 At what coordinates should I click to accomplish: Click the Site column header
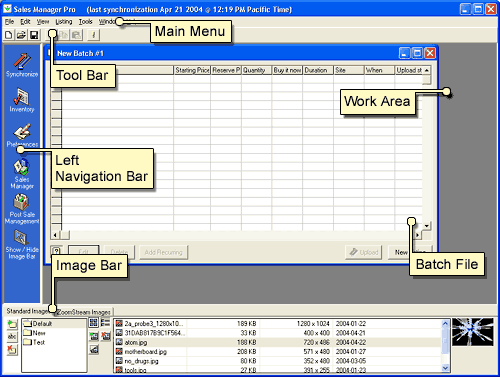pyautogui.click(x=349, y=70)
